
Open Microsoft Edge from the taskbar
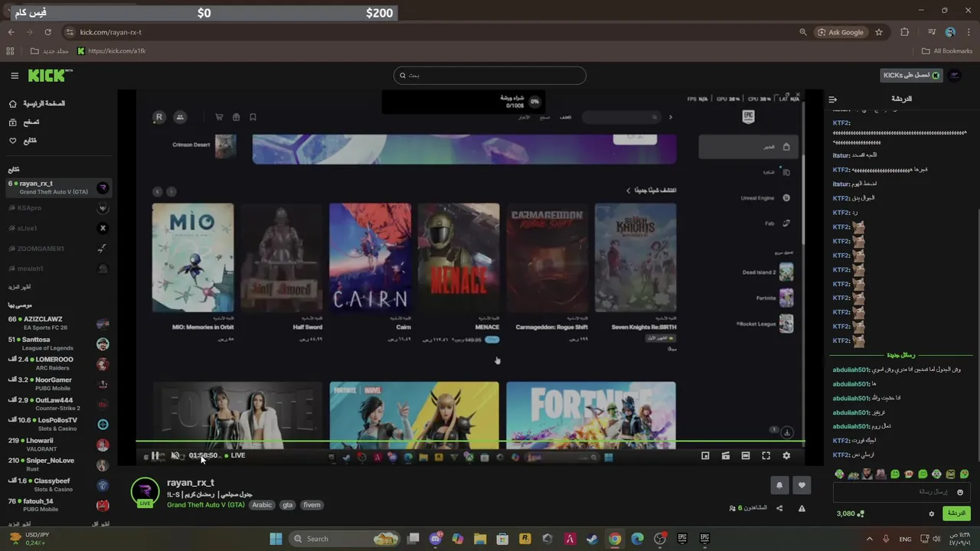click(637, 539)
